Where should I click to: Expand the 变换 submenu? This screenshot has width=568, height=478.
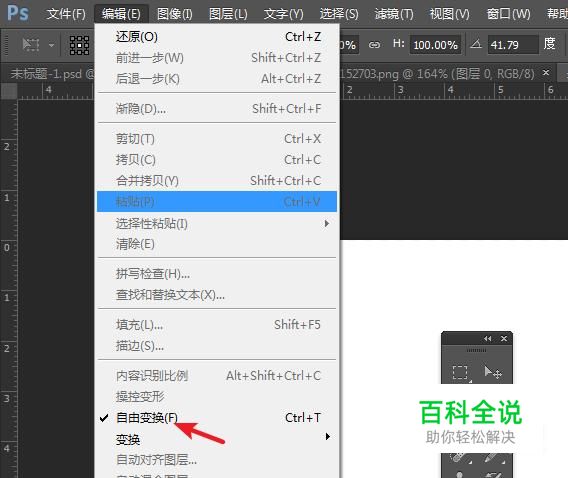coord(217,439)
